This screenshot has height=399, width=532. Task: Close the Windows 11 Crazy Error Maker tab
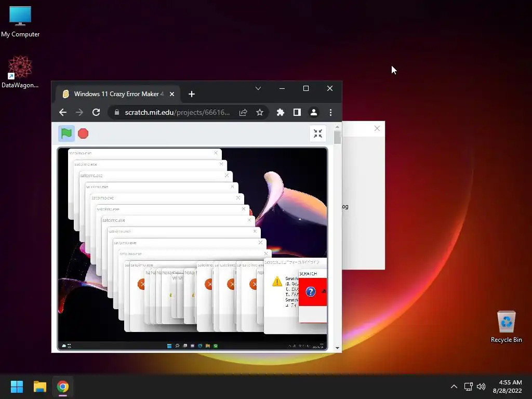pos(172,94)
